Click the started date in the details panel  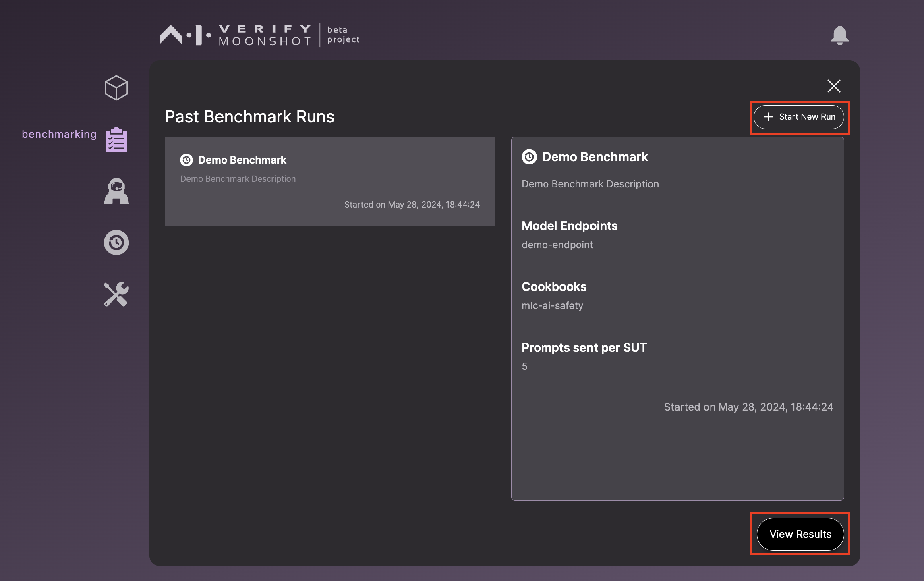748,407
